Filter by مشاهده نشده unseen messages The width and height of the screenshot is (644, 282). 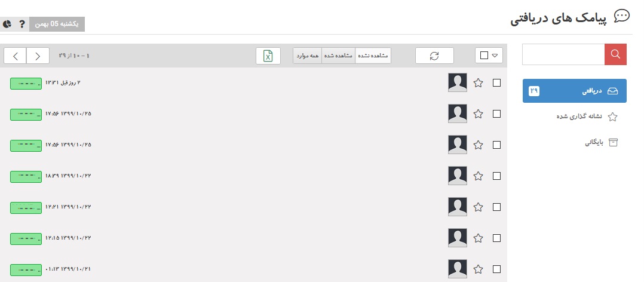pyautogui.click(x=373, y=56)
